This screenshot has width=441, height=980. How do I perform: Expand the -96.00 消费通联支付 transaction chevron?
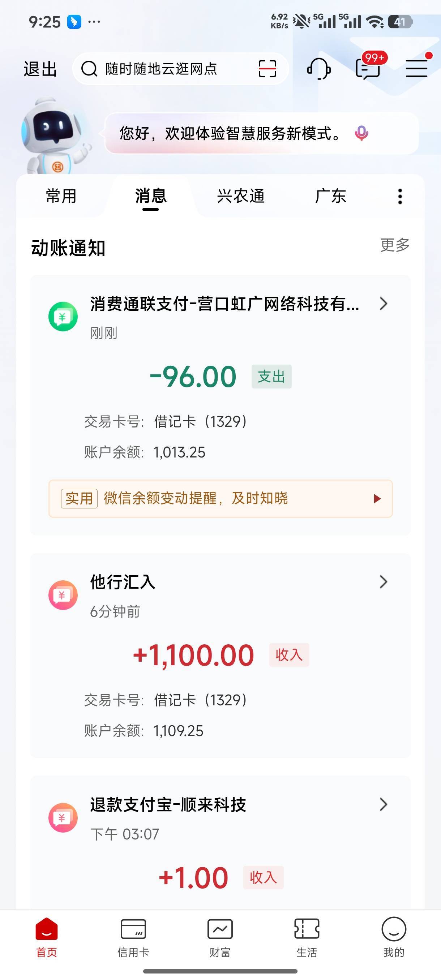coord(383,304)
